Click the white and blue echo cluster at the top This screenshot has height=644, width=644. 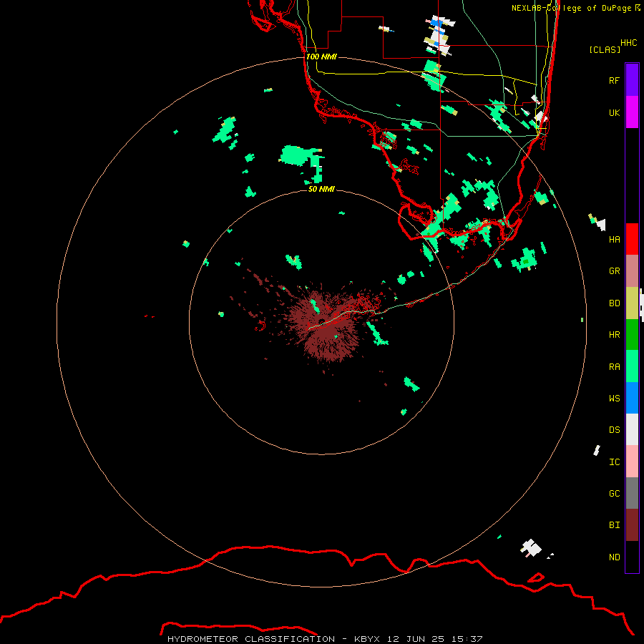439,35
